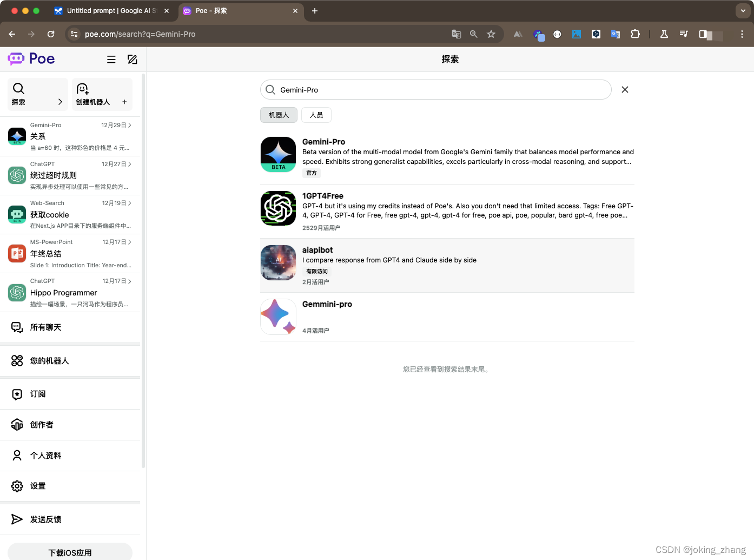The width and height of the screenshot is (754, 560).
Task: Toggle the Chrome side panel icon
Action: (703, 34)
